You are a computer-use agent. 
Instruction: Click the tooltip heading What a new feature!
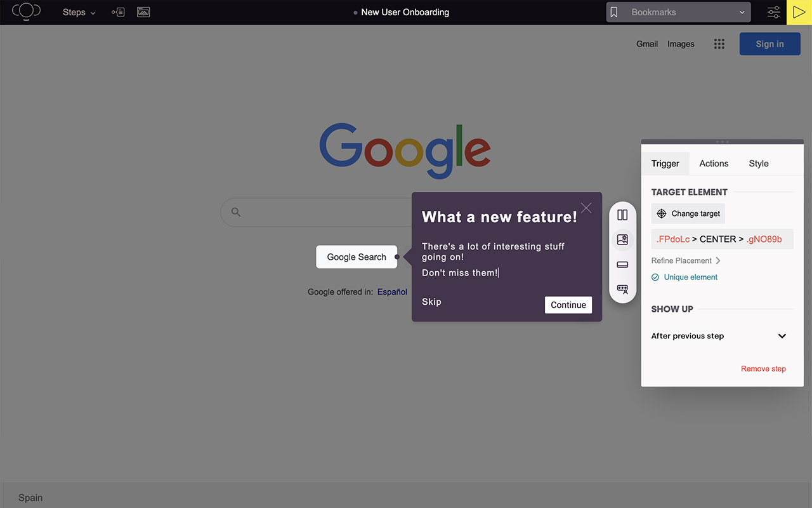pos(500,217)
